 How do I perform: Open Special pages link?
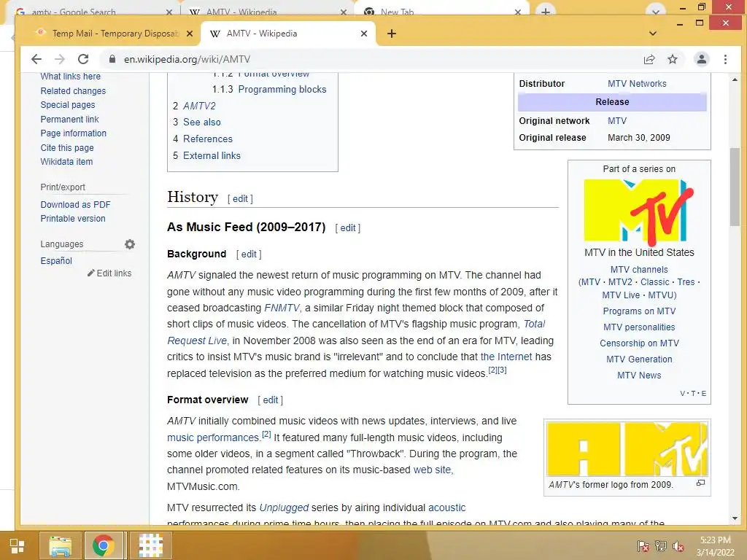coord(68,105)
